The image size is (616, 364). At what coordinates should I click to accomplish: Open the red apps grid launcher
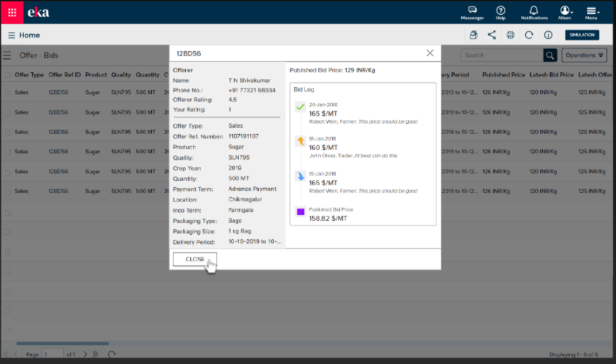(x=12, y=12)
